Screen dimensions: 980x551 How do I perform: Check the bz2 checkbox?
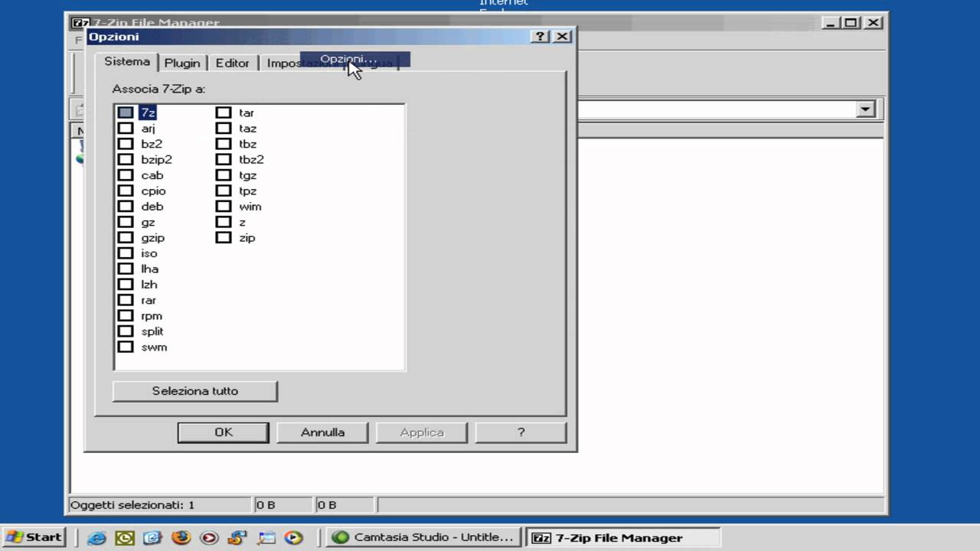126,144
